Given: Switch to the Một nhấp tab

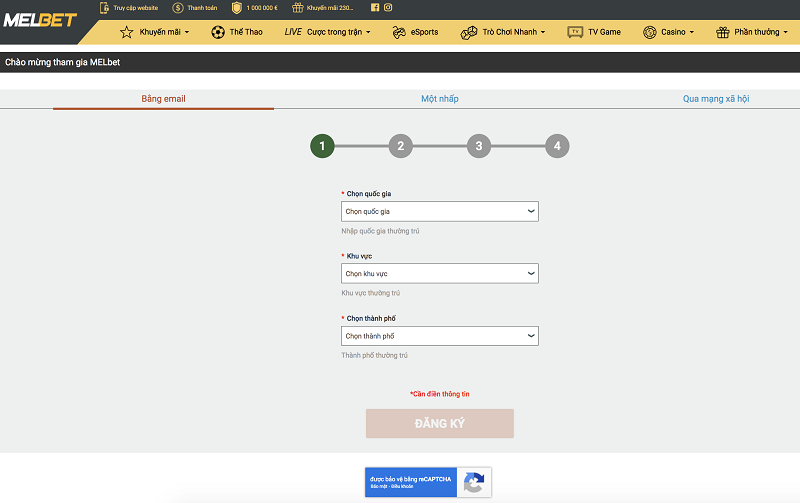Looking at the screenshot, I should (440, 98).
